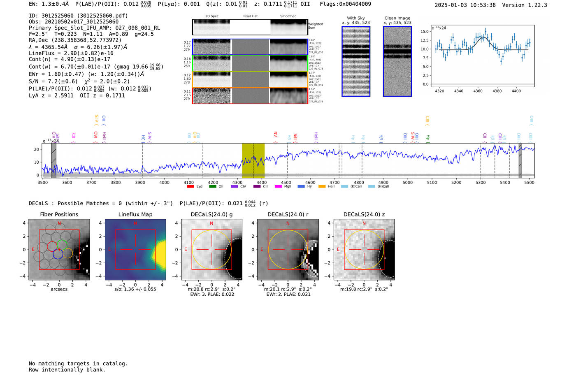This screenshot has width=576, height=392.
Task: Click 'No matching targets in catalog.' message
Action: point(78,364)
